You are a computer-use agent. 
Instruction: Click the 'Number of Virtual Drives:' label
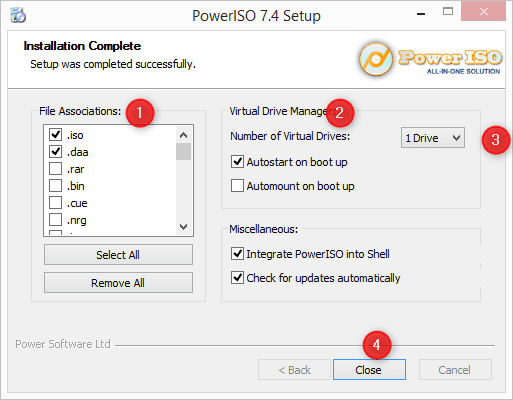point(290,136)
